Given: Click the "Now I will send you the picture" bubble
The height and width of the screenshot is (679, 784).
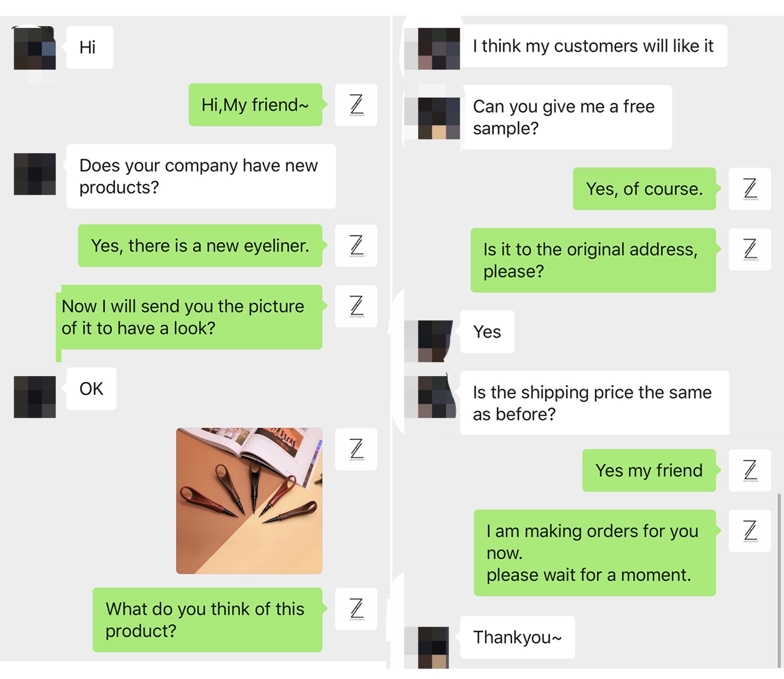Looking at the screenshot, I should click(x=189, y=317).
